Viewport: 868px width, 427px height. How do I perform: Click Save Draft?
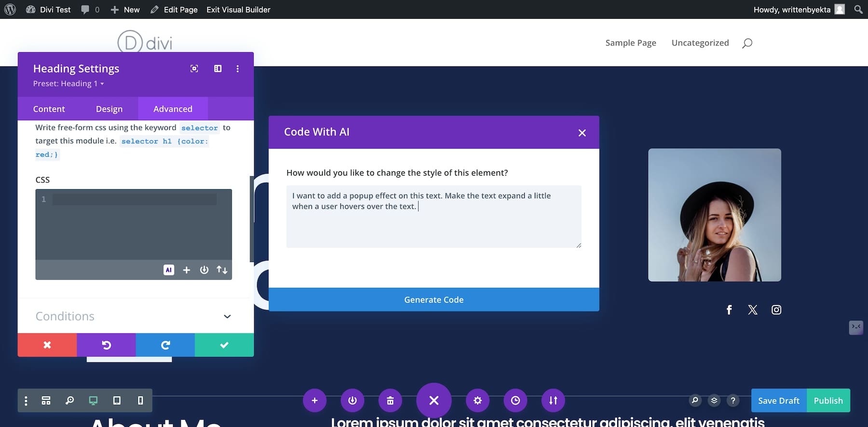click(779, 400)
